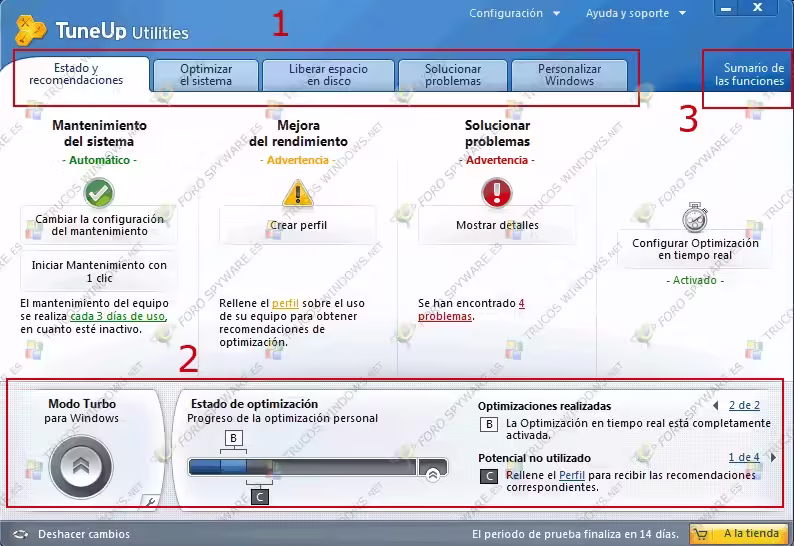Click the C icon beside Potencial no utilizado text

click(489, 476)
